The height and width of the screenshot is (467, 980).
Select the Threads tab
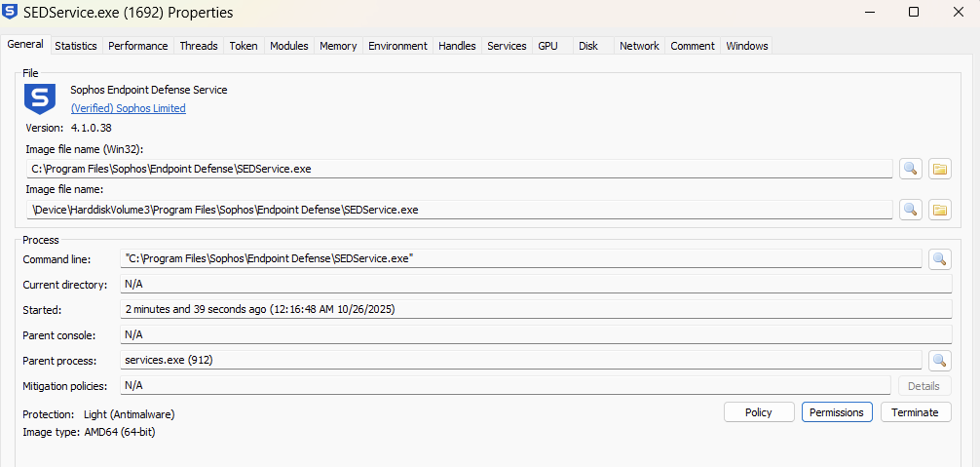[199, 46]
